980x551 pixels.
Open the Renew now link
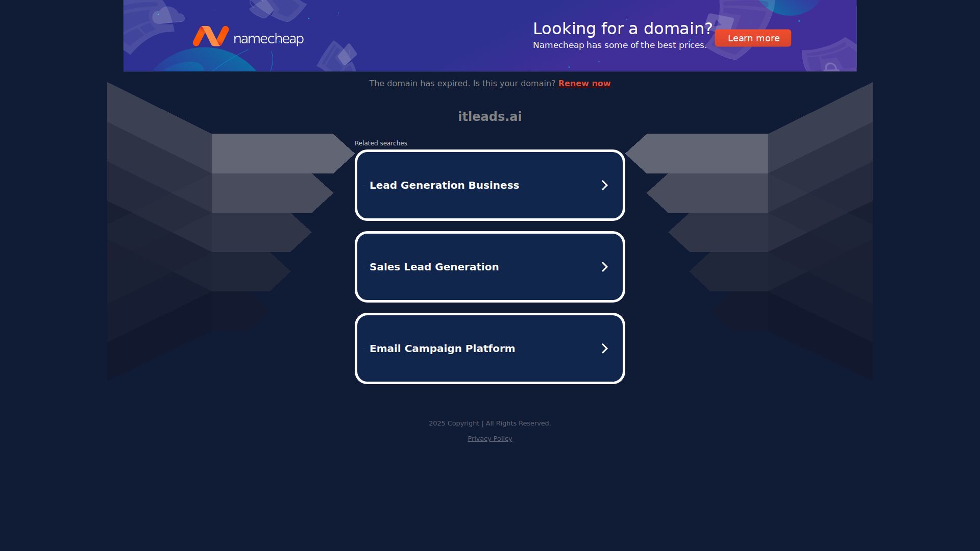coord(584,83)
